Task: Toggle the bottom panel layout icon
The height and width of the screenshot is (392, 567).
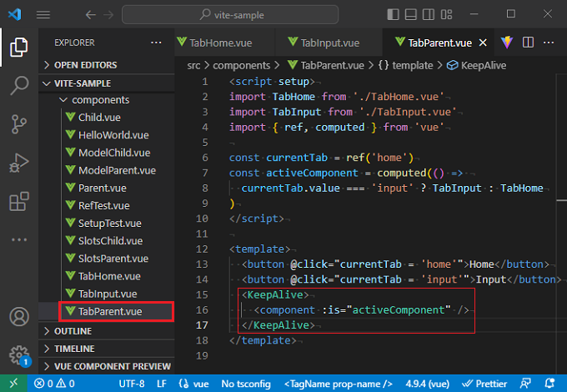Action: coord(411,14)
